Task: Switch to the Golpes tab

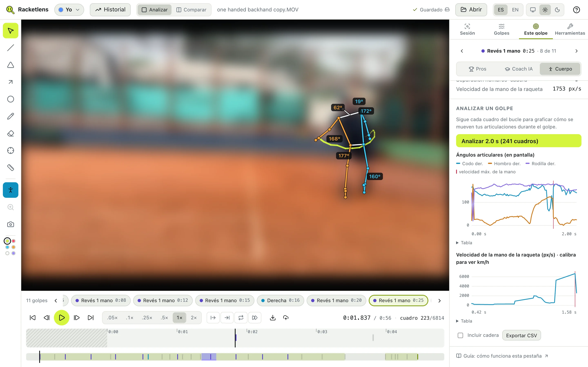Action: (x=501, y=29)
